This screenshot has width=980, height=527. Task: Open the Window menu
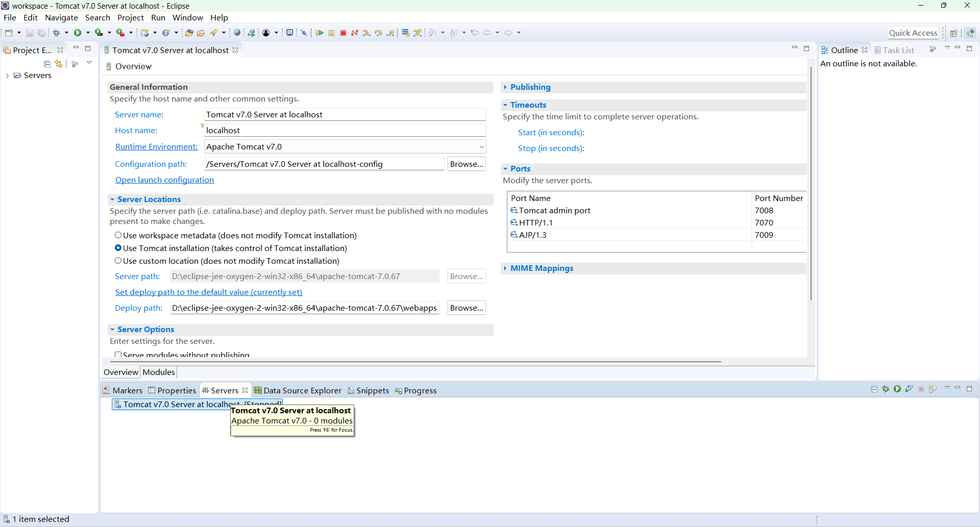[188, 17]
